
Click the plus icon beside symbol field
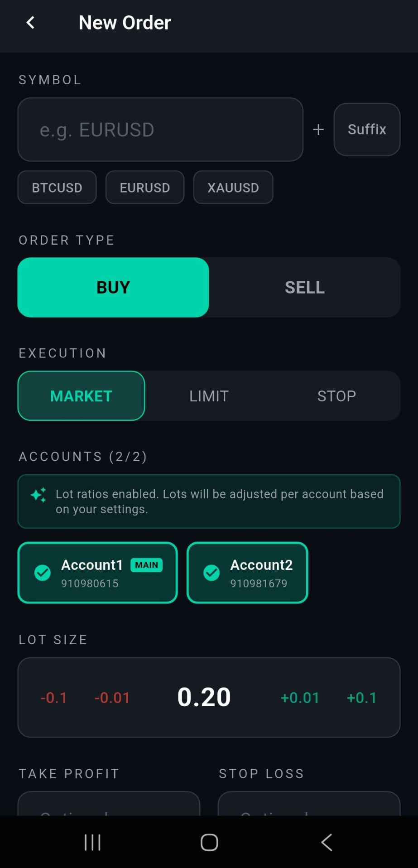(318, 130)
